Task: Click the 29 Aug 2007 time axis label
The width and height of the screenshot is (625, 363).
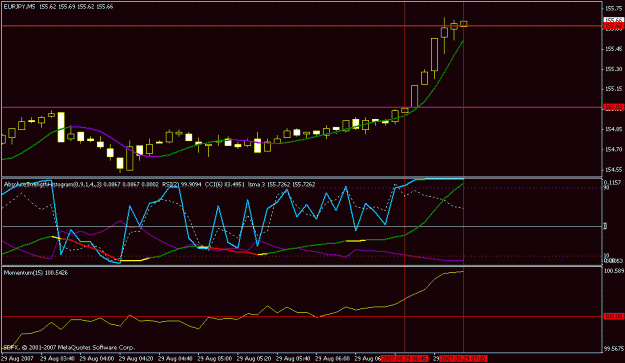Action: 18,359
